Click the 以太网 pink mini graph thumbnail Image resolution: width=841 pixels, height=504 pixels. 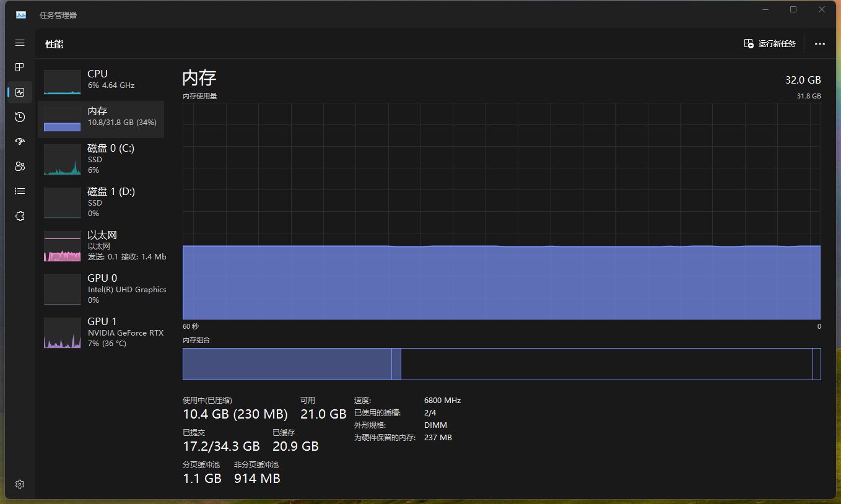pos(63,246)
